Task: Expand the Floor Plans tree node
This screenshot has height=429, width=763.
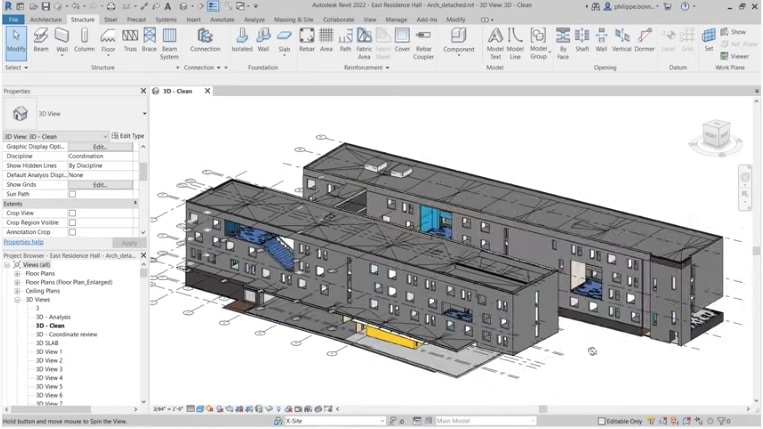Action: coord(17,274)
